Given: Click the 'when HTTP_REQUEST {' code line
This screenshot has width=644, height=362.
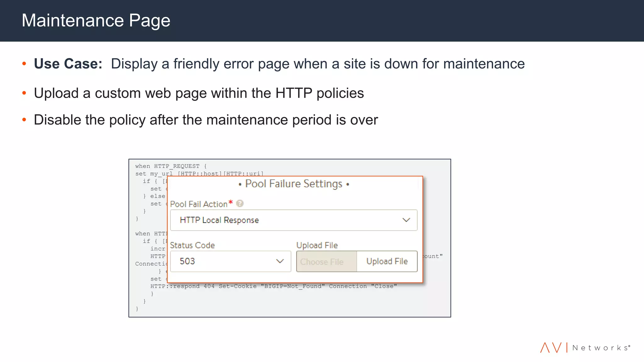Looking at the screenshot, I should tap(171, 166).
